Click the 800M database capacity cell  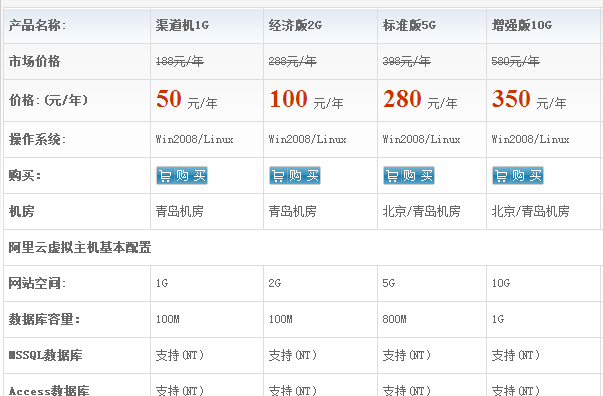click(x=394, y=319)
